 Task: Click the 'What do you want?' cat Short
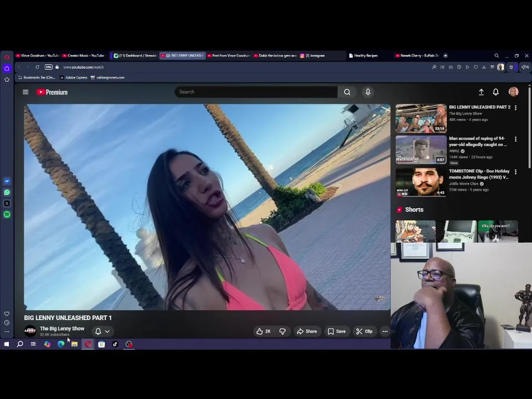tap(498, 232)
